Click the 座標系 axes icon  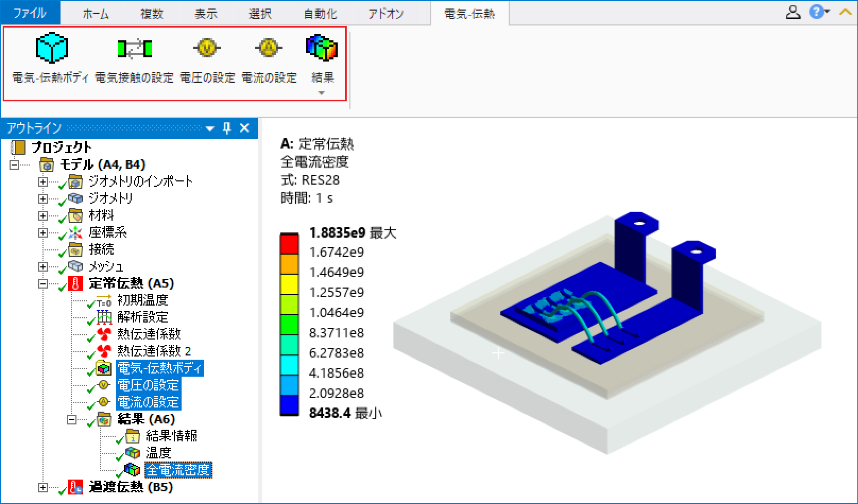pos(75,232)
